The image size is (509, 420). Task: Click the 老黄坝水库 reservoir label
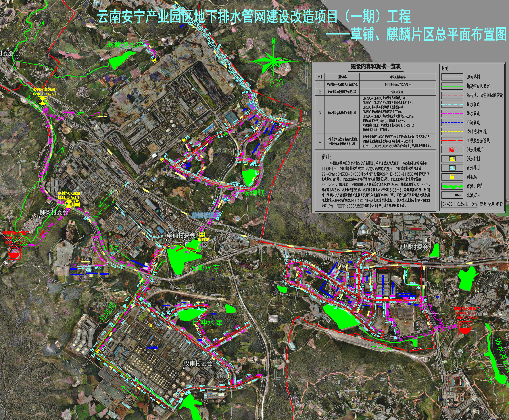pos(125,45)
